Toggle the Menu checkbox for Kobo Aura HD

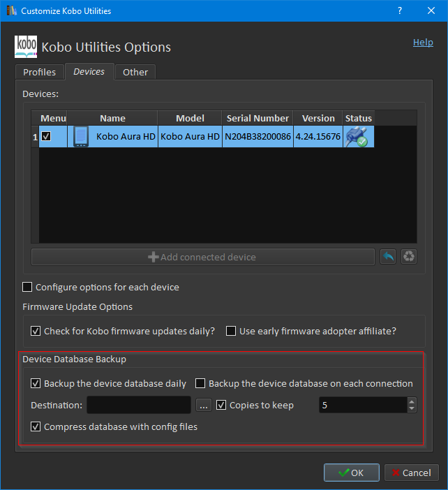click(46, 136)
